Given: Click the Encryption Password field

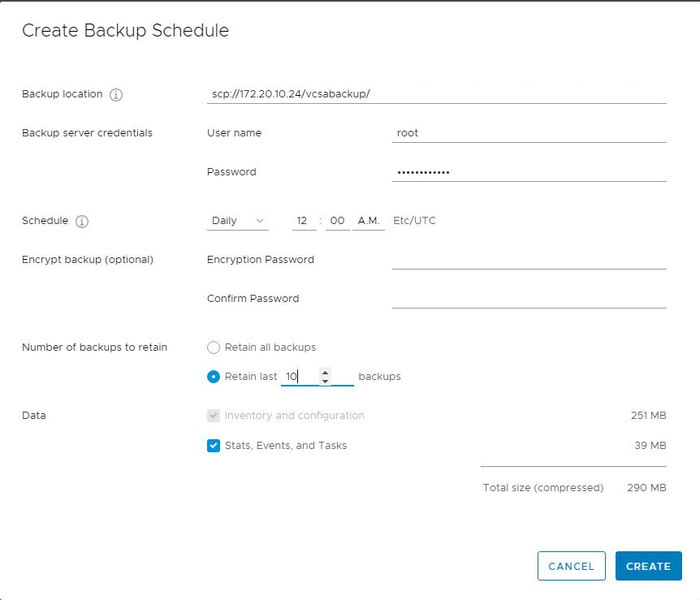Looking at the screenshot, I should (x=529, y=259).
